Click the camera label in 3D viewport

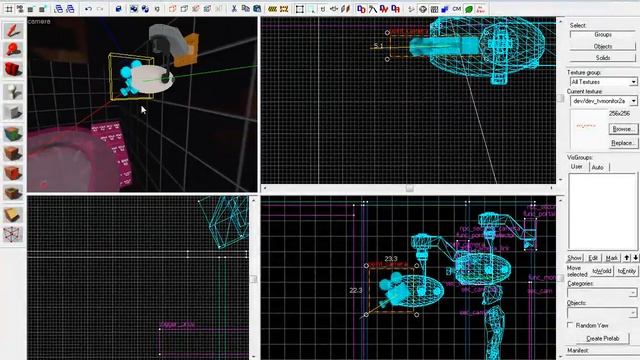click(x=39, y=21)
